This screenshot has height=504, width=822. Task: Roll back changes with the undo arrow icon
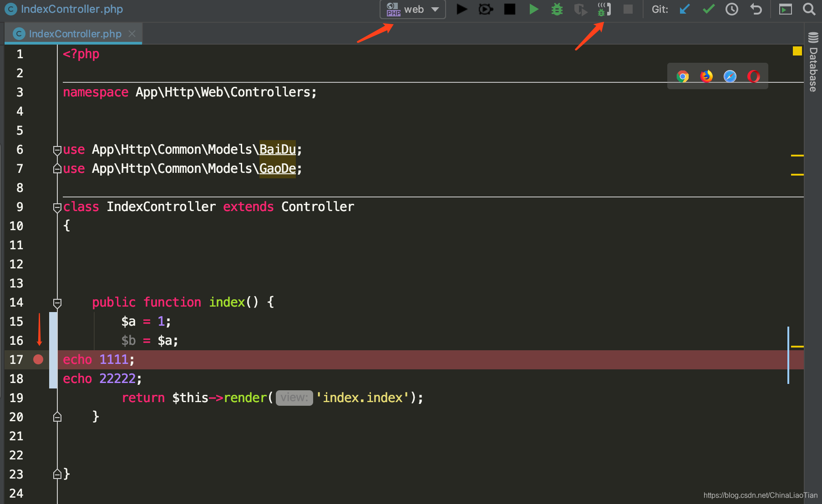tap(756, 9)
